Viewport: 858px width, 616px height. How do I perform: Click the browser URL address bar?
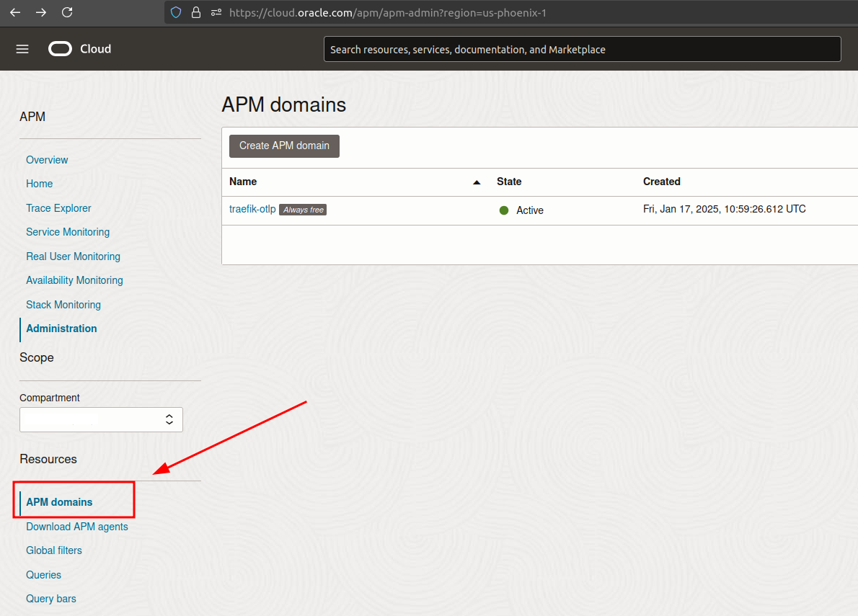505,13
